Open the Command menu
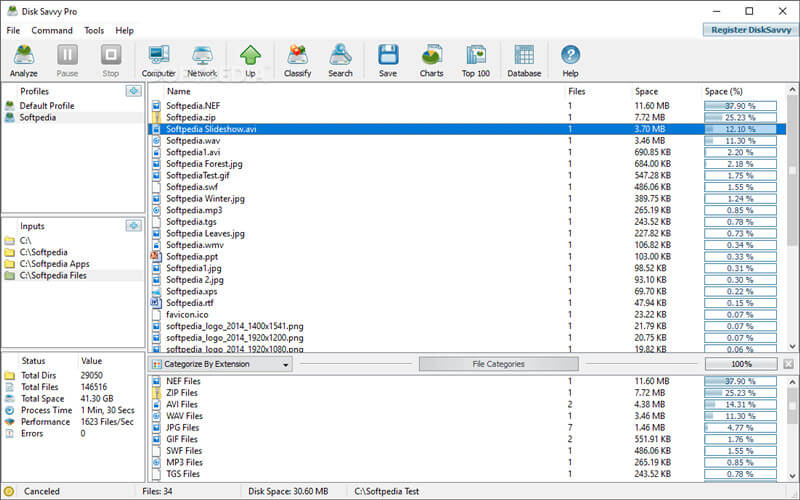The image size is (800, 500). (x=51, y=31)
